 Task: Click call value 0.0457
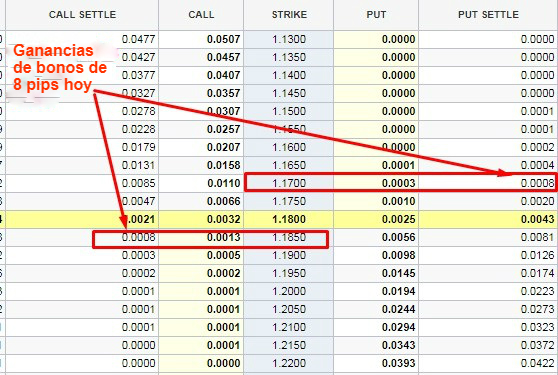(223, 57)
